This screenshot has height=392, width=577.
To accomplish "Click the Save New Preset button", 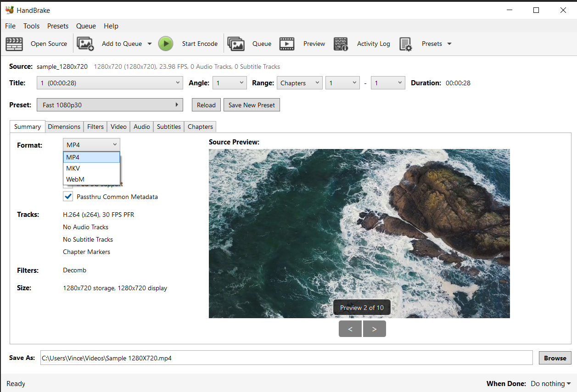I will [252, 105].
